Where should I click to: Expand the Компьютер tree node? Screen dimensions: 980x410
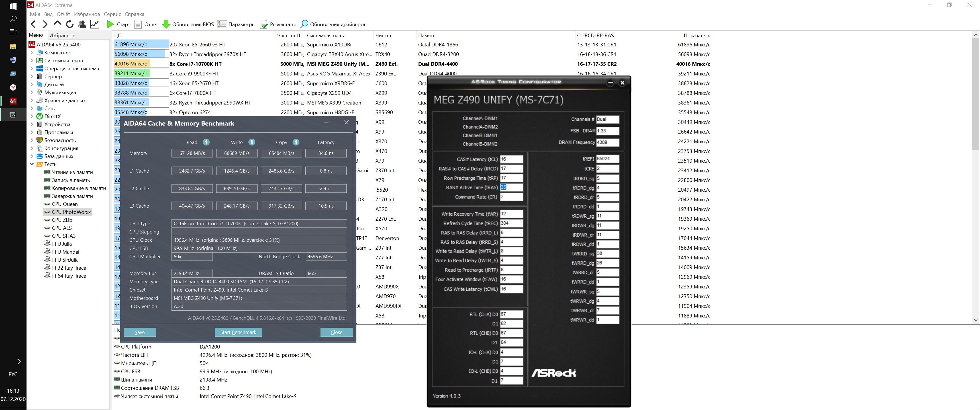click(x=32, y=53)
